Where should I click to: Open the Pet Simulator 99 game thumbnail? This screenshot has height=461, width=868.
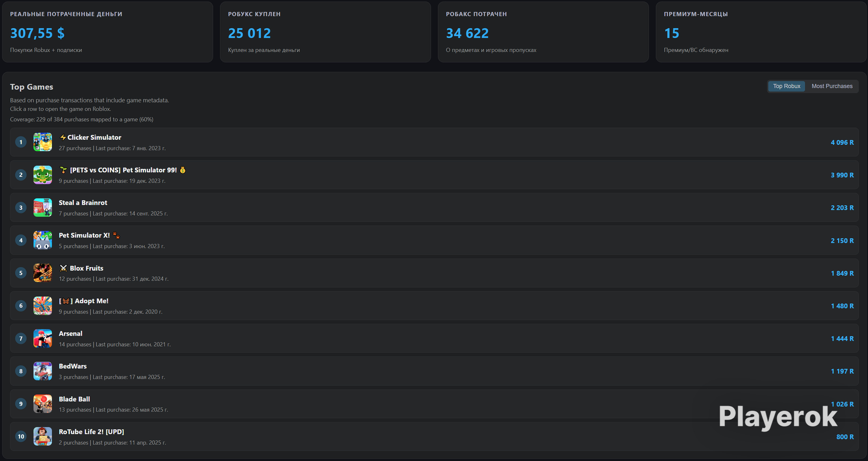(42, 175)
